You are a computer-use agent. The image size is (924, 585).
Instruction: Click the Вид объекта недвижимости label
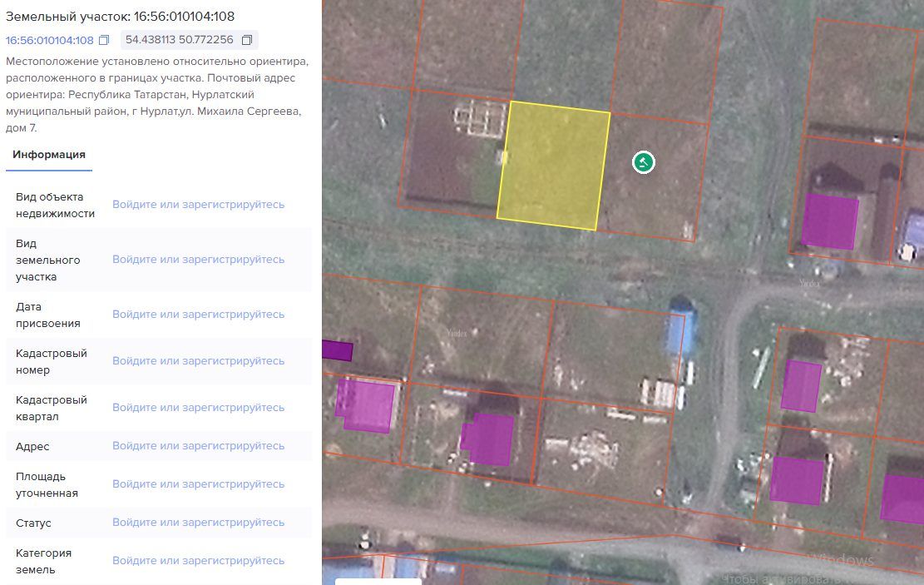[x=56, y=206]
